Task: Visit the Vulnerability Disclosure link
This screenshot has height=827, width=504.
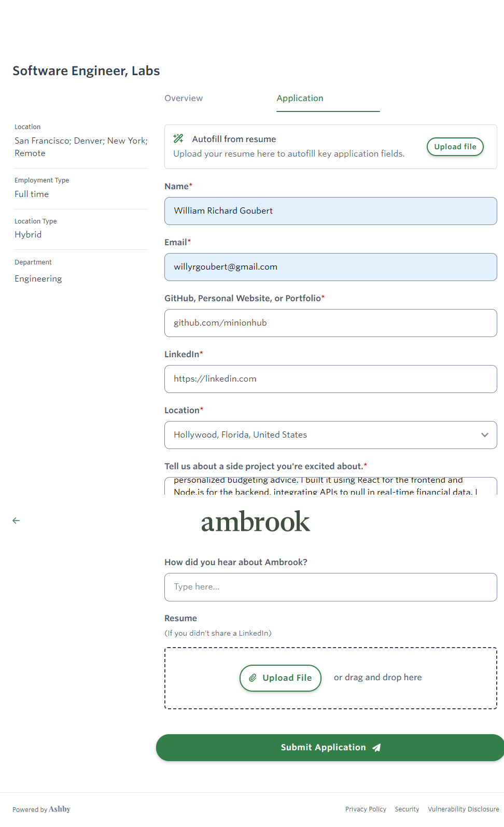Action: 463,809
